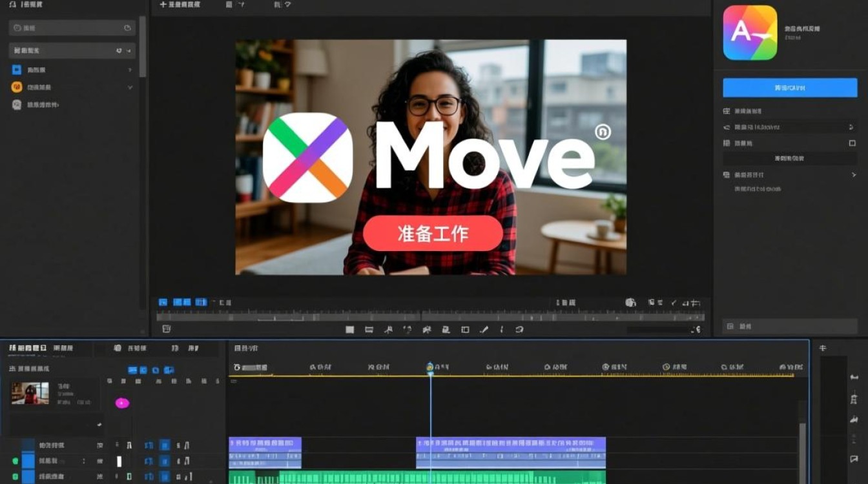868x484 pixels.
Task: Click the trash icon at preview bottom-left
Action: (166, 329)
